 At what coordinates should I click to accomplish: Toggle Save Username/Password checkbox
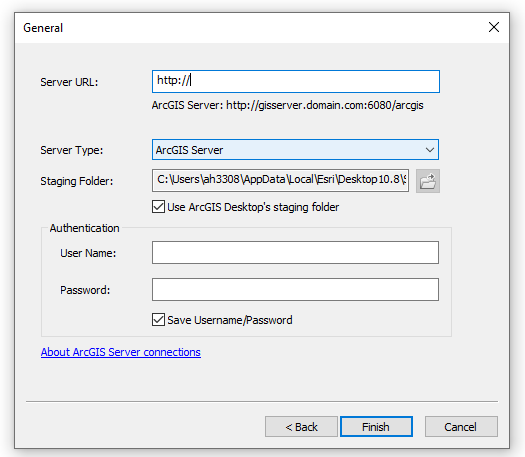(x=158, y=320)
